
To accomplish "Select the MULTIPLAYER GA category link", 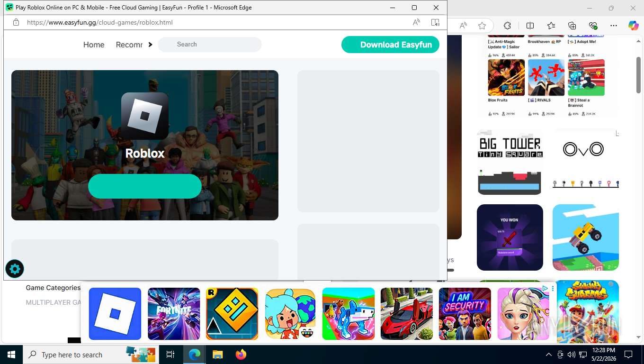I will (54, 302).
